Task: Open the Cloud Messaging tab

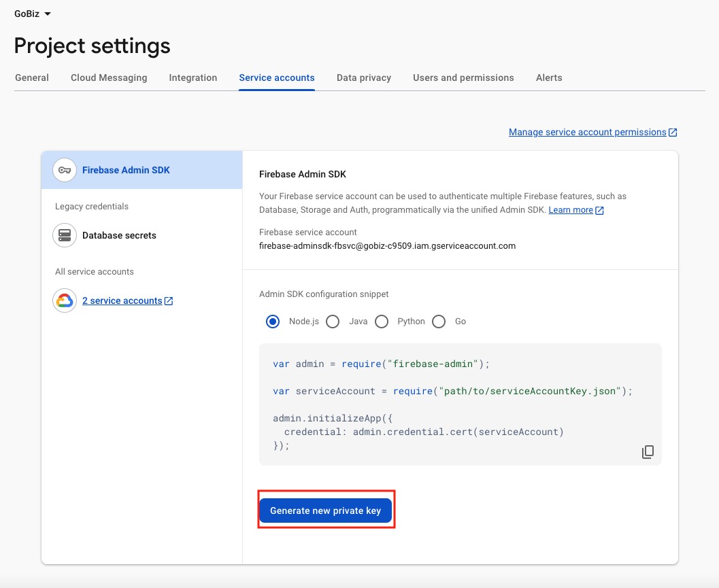Action: [x=109, y=77]
